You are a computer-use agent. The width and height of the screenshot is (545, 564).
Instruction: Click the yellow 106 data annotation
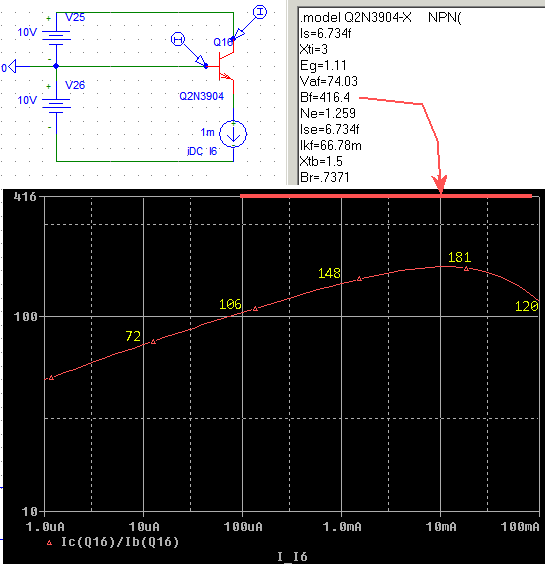tap(230, 304)
